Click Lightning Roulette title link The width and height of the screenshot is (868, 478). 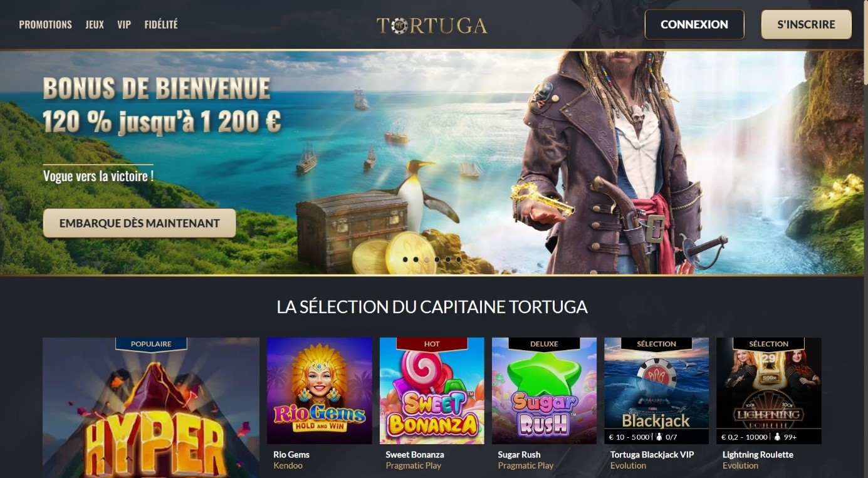(758, 455)
